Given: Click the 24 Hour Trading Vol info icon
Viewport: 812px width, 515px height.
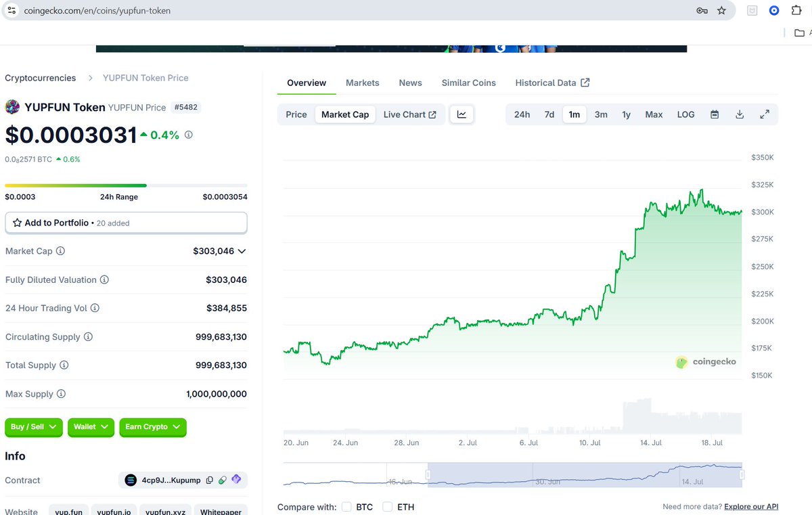Looking at the screenshot, I should coord(95,308).
